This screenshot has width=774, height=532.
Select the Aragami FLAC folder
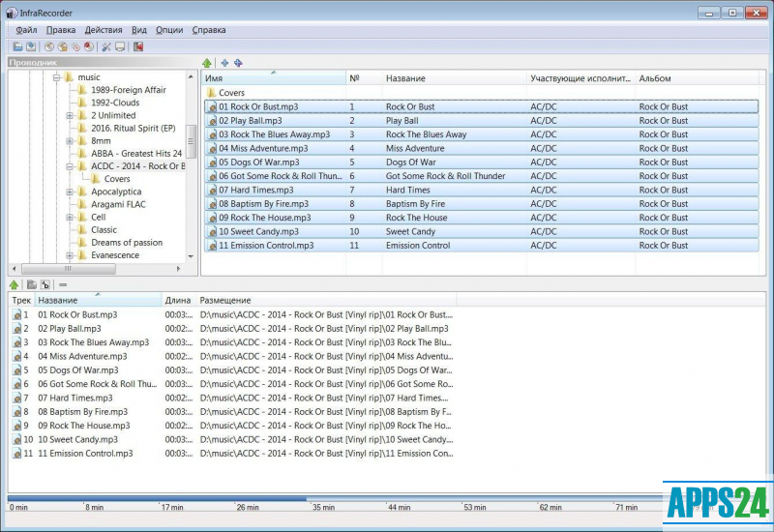118,204
